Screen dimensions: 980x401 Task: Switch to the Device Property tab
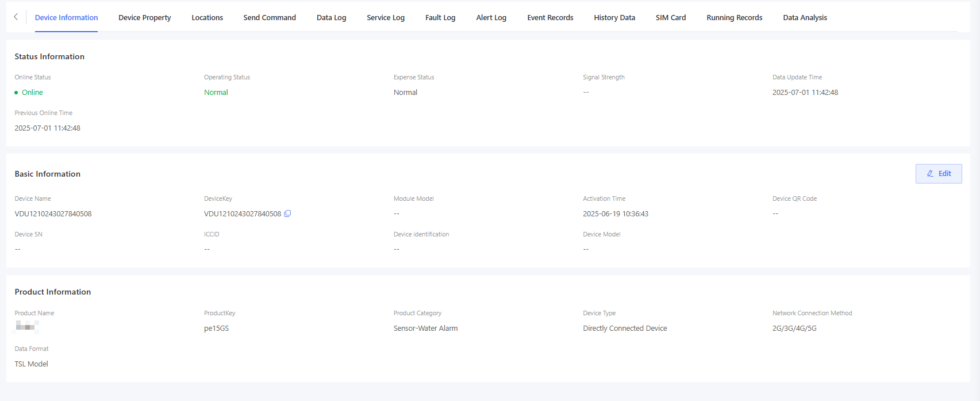(144, 18)
